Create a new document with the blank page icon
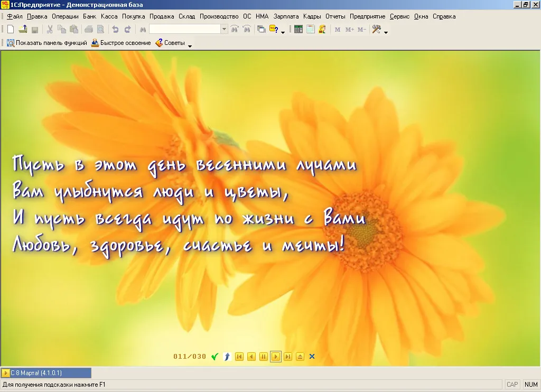541x392 pixels. (11, 30)
